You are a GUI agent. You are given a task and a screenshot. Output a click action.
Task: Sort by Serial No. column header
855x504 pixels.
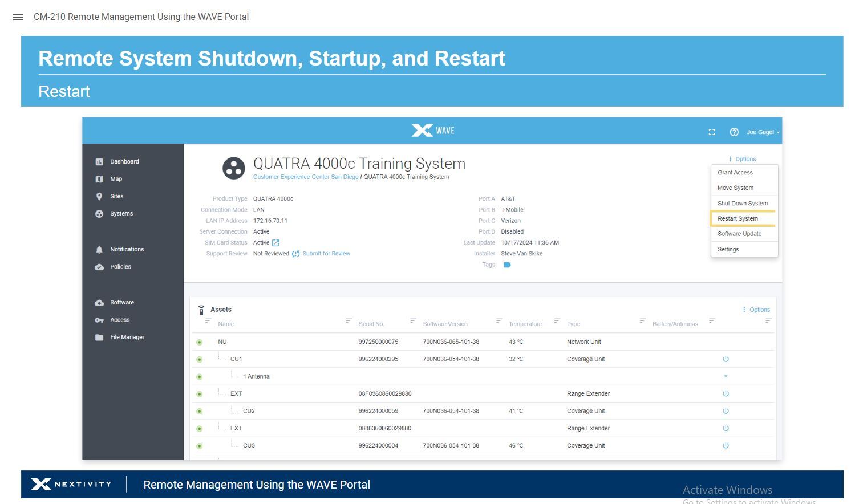pos(371,324)
